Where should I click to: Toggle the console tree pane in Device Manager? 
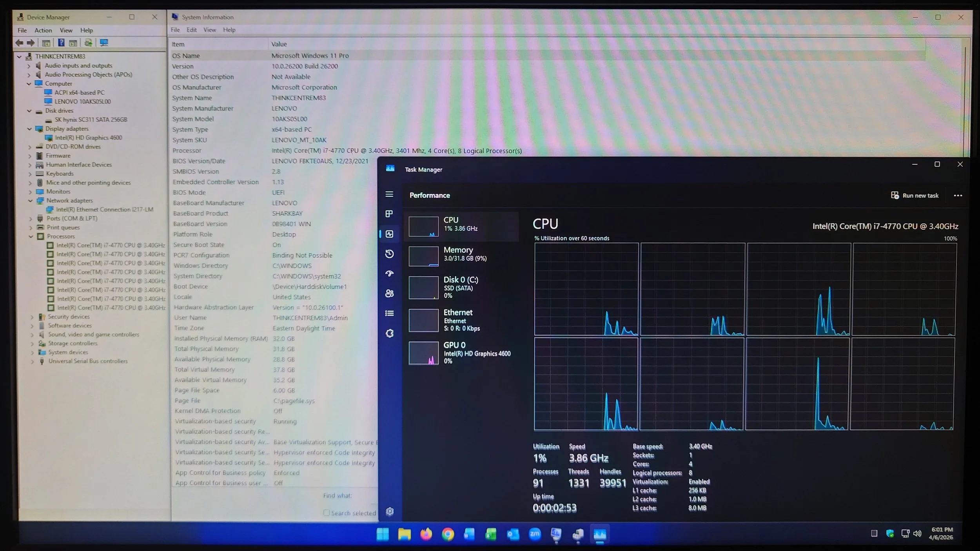pyautogui.click(x=46, y=43)
